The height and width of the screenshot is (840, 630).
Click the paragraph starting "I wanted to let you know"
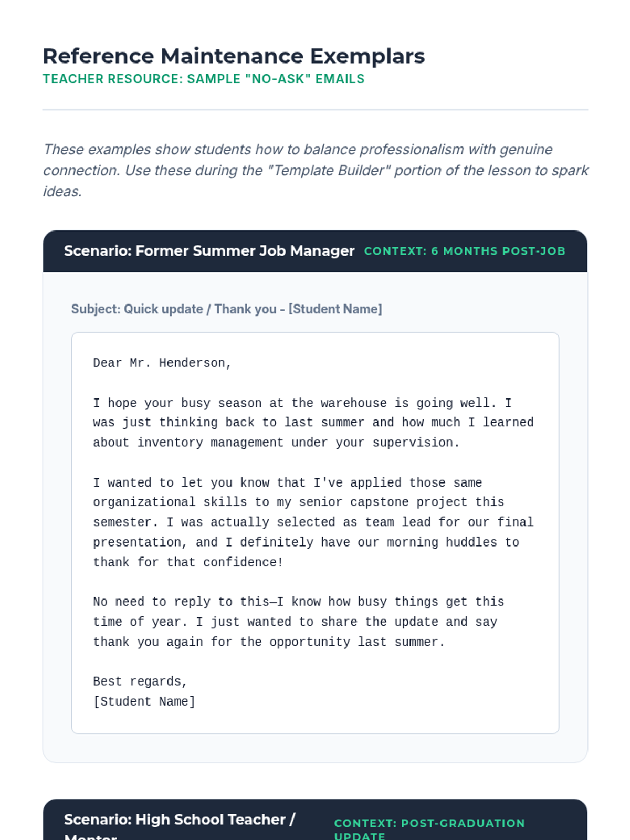point(313,522)
